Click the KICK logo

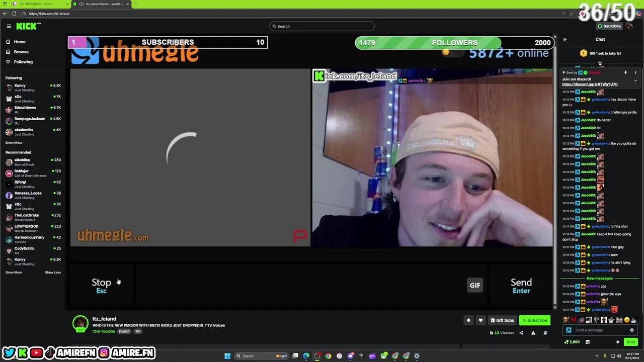coord(27,26)
